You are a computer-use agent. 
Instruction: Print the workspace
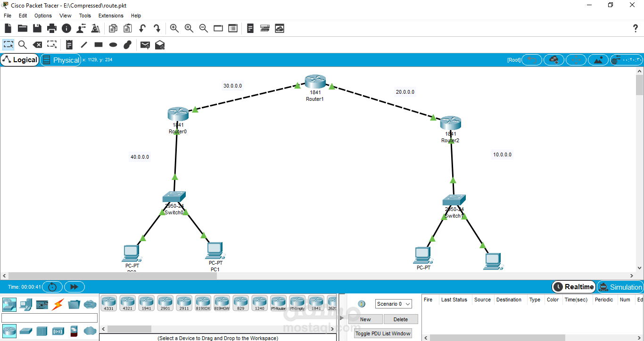52,28
